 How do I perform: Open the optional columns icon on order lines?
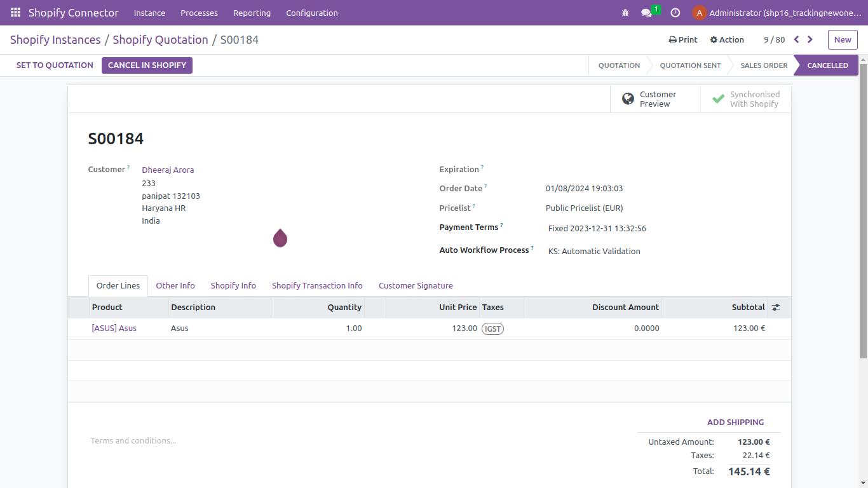(x=776, y=307)
